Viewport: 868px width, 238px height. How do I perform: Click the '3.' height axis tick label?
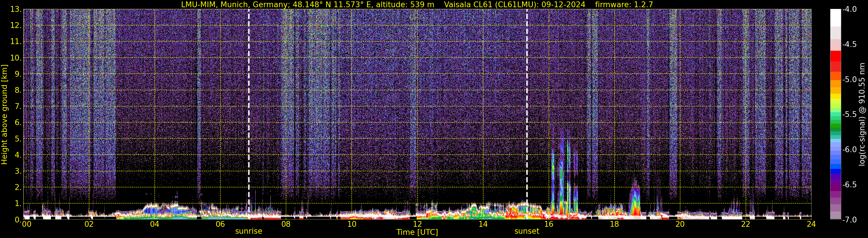point(18,171)
